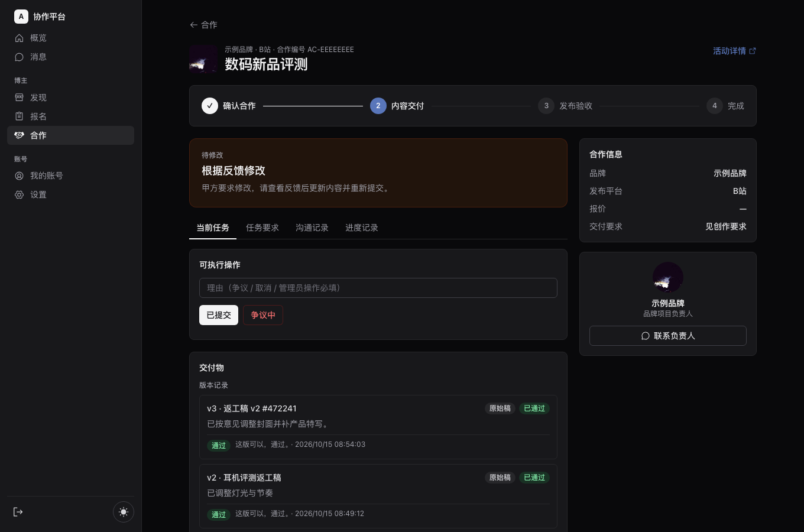Click the 原始稿 tag on v3 entry
The image size is (804, 532).
(500, 408)
